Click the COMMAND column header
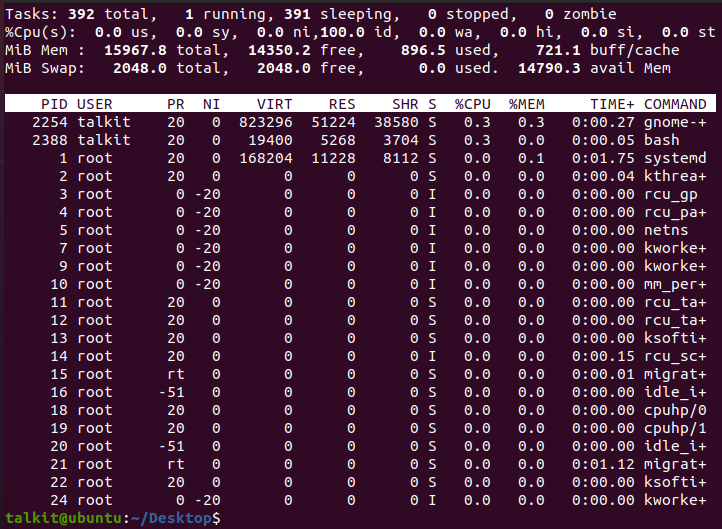The height and width of the screenshot is (529, 722). [675, 104]
